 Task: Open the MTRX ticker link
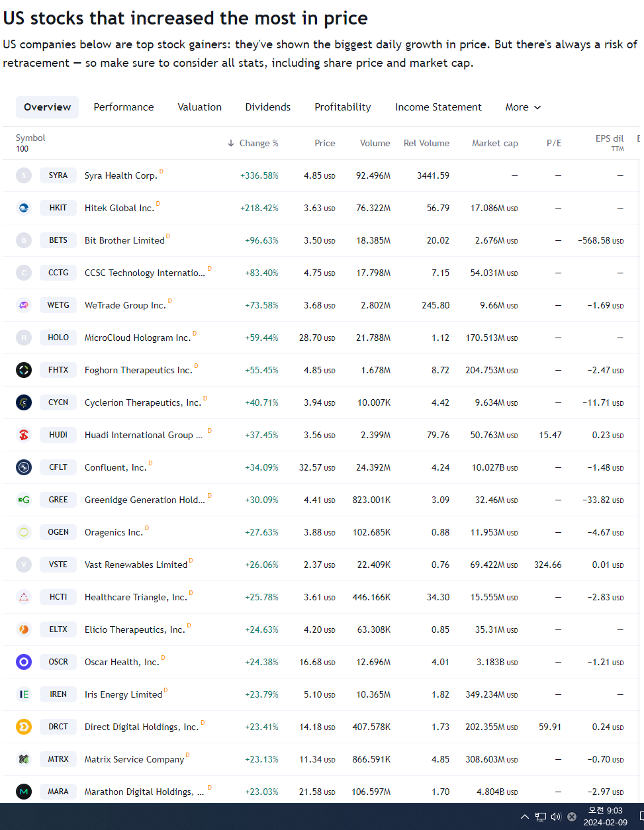click(x=58, y=759)
